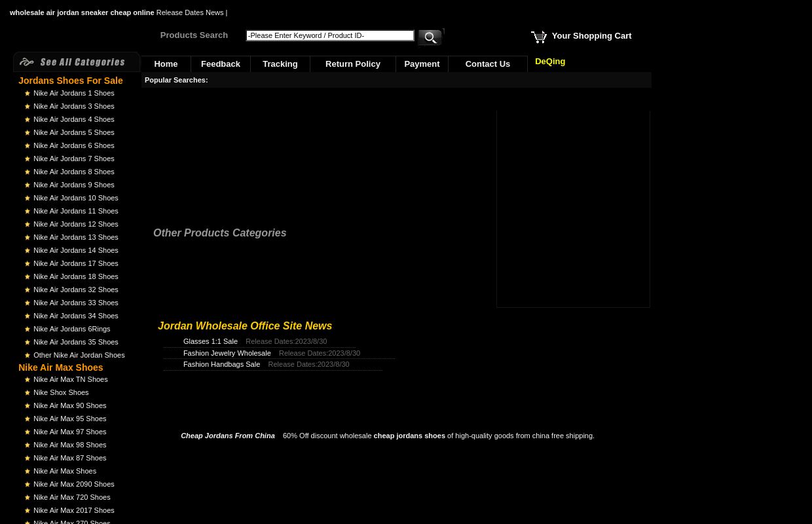Image resolution: width=812 pixels, height=524 pixels.
Task: Open Nike Air Max 87 Shoes
Action: click(70, 458)
